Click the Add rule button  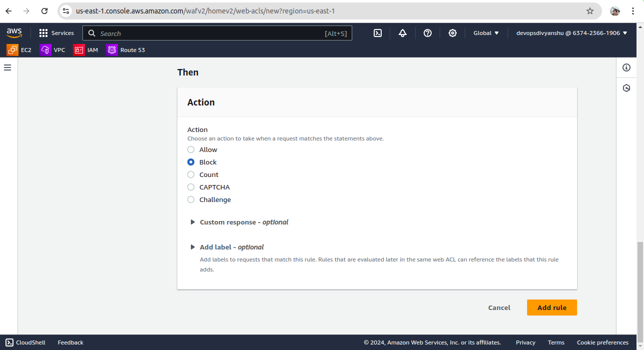(x=552, y=307)
